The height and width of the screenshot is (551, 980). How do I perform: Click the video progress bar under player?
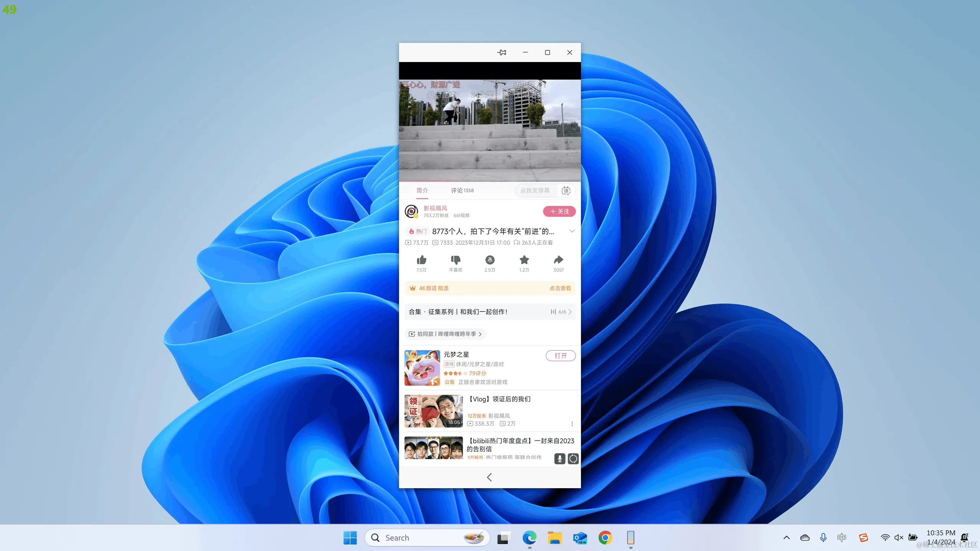coord(490,181)
